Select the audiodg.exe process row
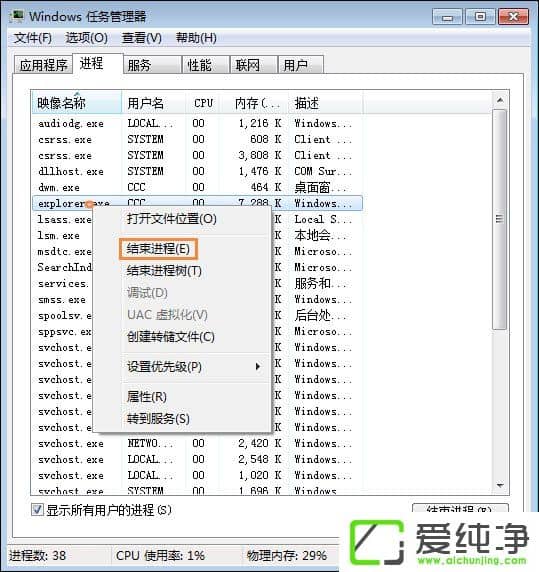Screen dimensions: 539x572 click(197, 124)
